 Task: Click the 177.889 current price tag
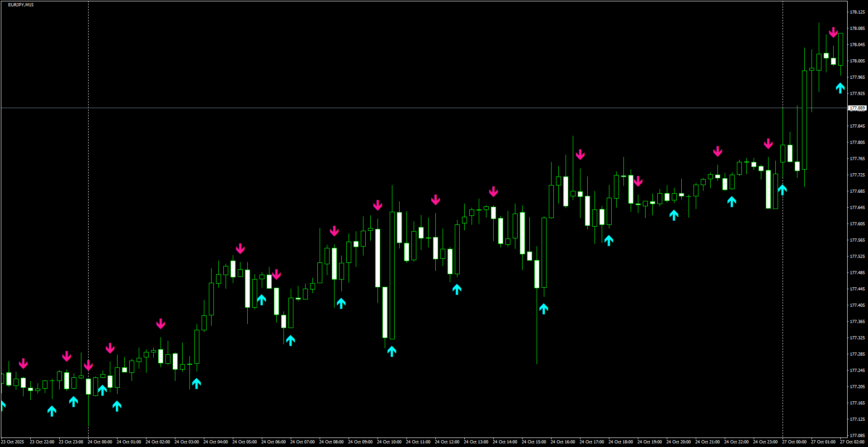coord(857,108)
